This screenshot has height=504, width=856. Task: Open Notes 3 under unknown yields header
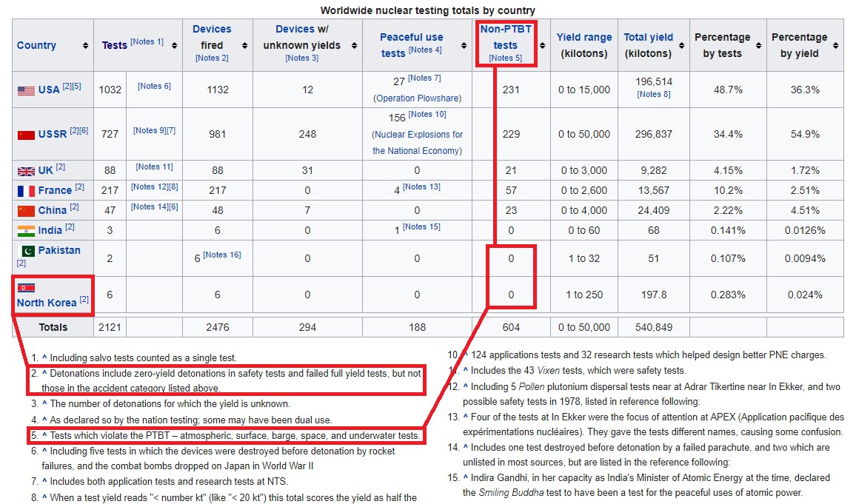point(302,58)
